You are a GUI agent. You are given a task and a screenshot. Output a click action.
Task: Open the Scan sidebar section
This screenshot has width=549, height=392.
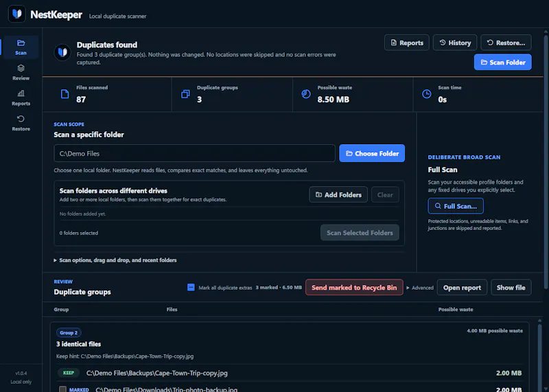click(21, 47)
